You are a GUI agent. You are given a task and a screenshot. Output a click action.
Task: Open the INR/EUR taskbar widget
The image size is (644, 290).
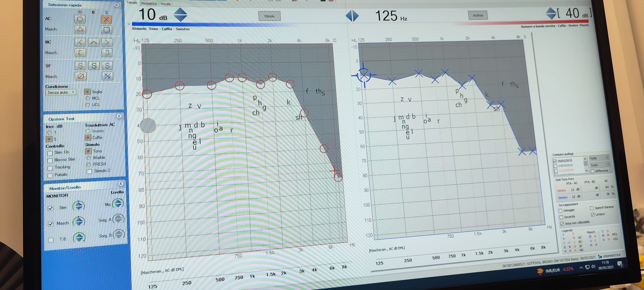[x=555, y=270]
